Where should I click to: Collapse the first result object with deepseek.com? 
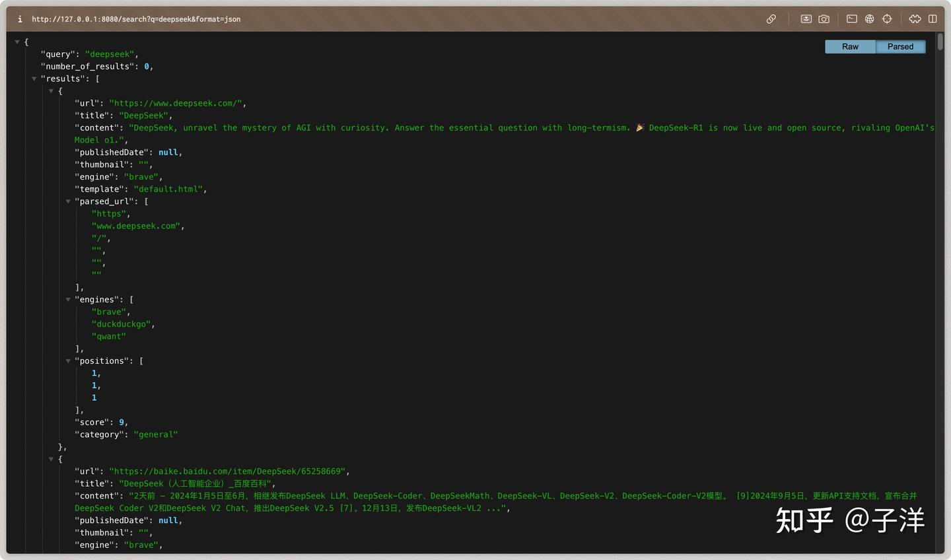(51, 91)
